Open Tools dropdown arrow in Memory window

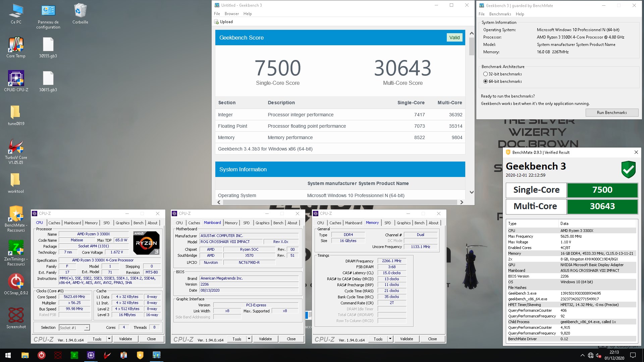(x=390, y=339)
